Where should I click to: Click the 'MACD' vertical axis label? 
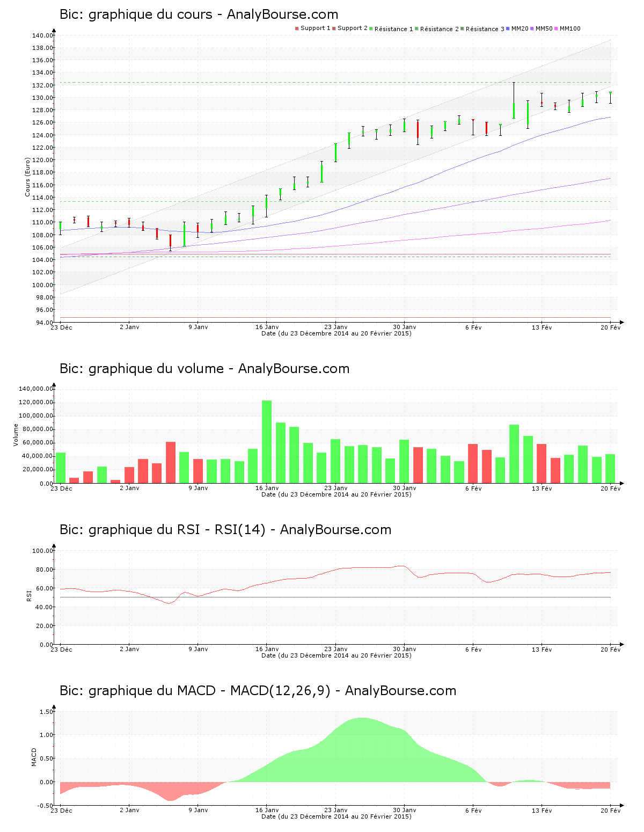[x=34, y=757]
